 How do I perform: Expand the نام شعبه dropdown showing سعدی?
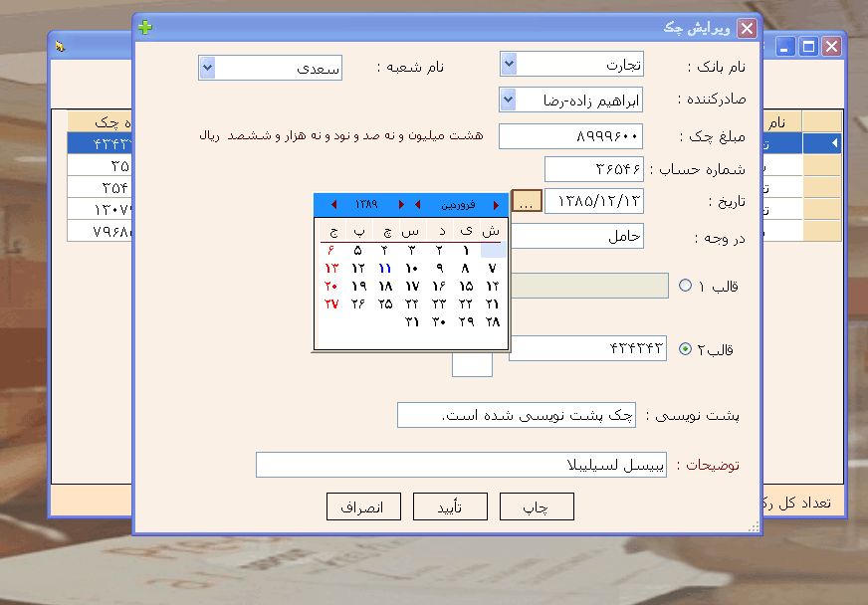[207, 68]
